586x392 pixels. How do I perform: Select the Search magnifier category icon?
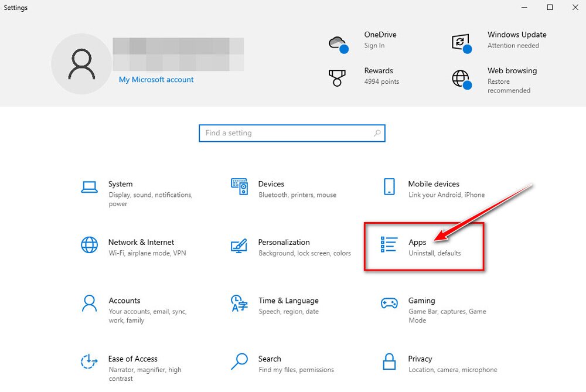pos(239,362)
